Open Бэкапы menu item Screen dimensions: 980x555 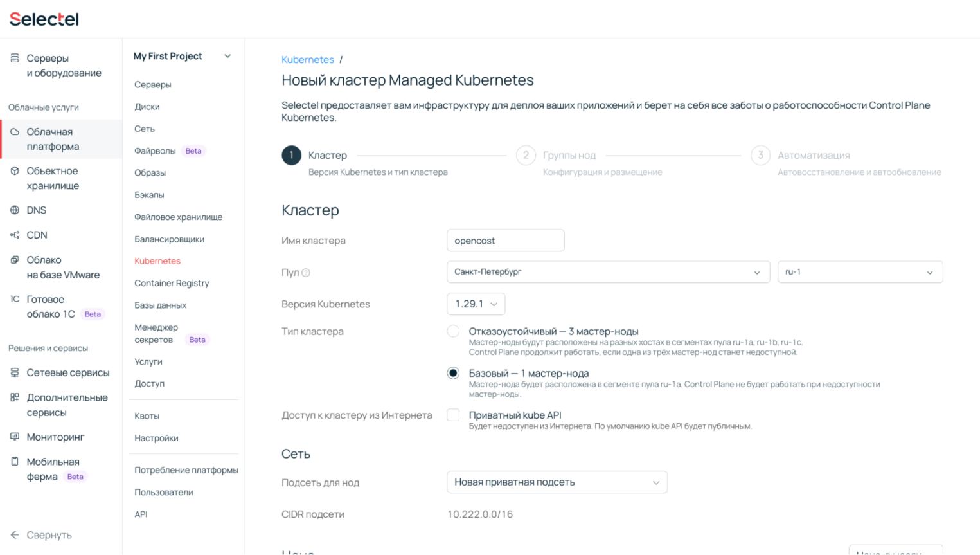149,195
